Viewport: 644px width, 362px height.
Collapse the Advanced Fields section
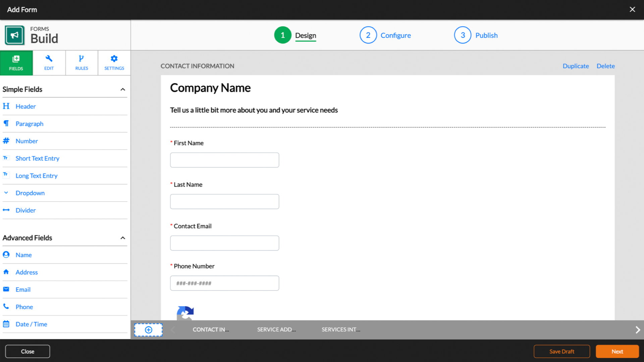[x=123, y=238]
